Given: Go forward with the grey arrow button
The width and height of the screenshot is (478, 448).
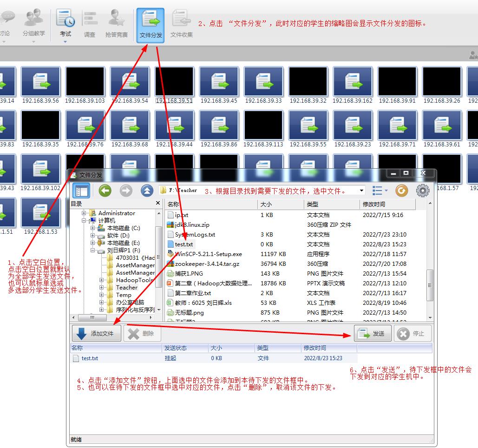Looking at the screenshot, I should click(126, 191).
